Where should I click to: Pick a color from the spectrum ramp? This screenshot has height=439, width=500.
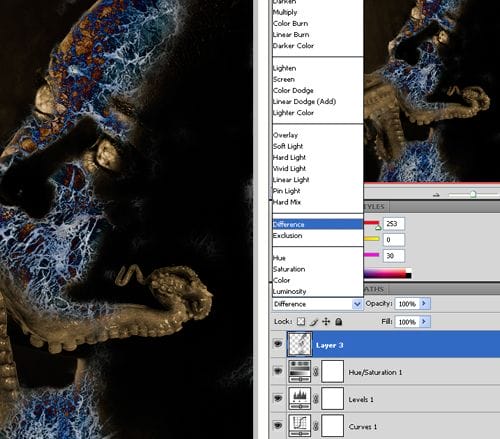[x=388, y=274]
